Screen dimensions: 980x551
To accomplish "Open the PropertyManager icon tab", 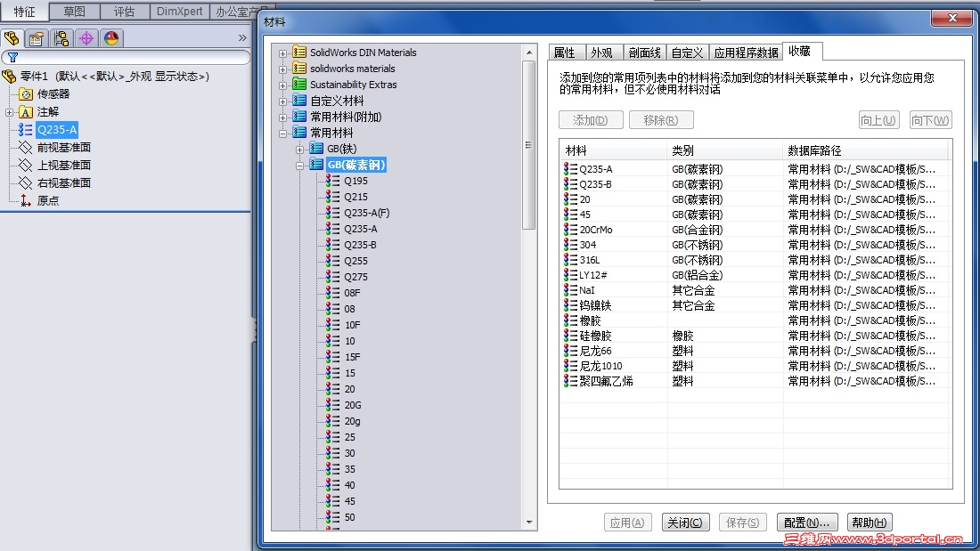I will pyautogui.click(x=37, y=38).
